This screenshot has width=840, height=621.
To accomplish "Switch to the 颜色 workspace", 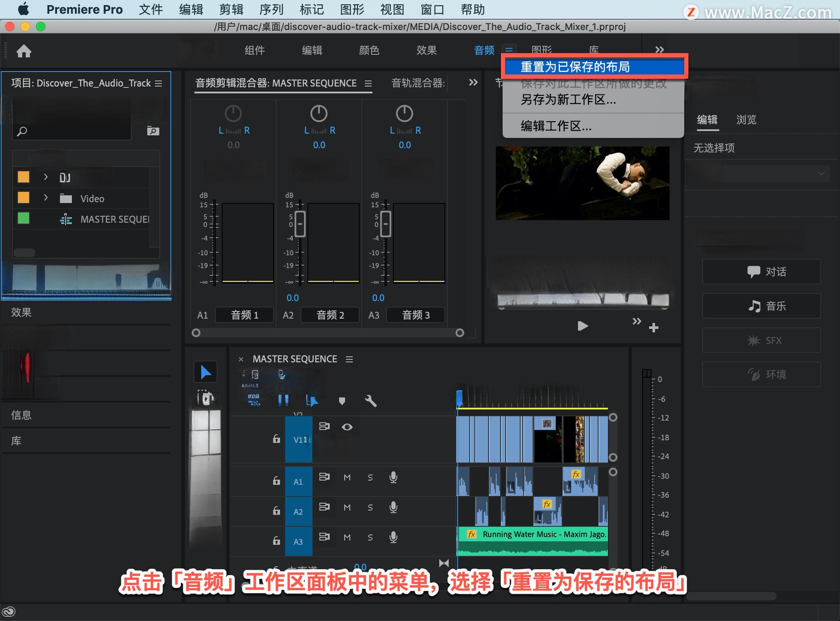I will (x=369, y=50).
